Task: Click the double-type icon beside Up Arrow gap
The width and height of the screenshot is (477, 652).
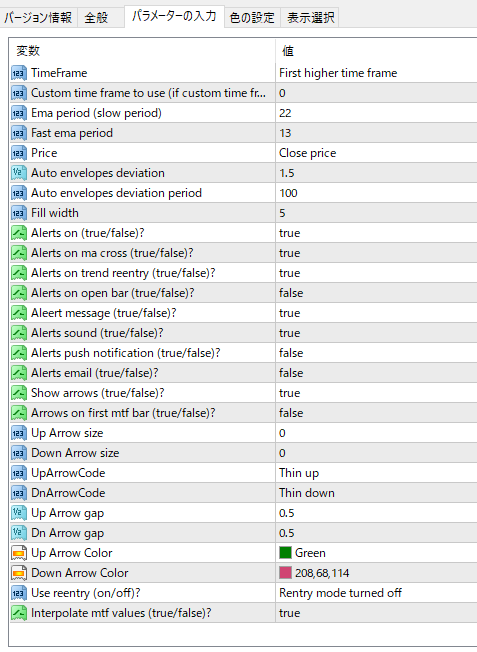Action: point(19,513)
